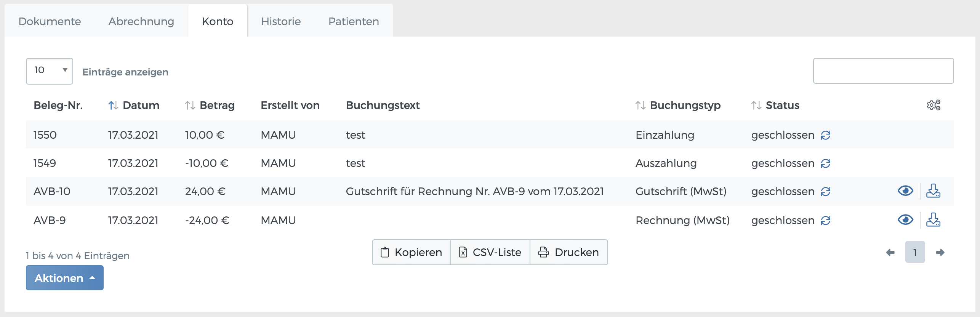Open table column settings gear icon
Viewport: 980px width, 317px height.
934,105
